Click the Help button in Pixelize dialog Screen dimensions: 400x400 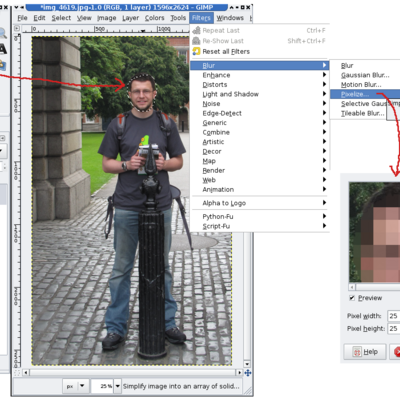pyautogui.click(x=365, y=352)
